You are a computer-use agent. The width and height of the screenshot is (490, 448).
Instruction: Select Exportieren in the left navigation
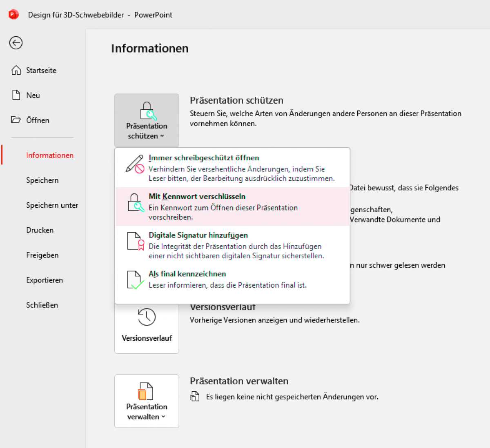pos(45,280)
